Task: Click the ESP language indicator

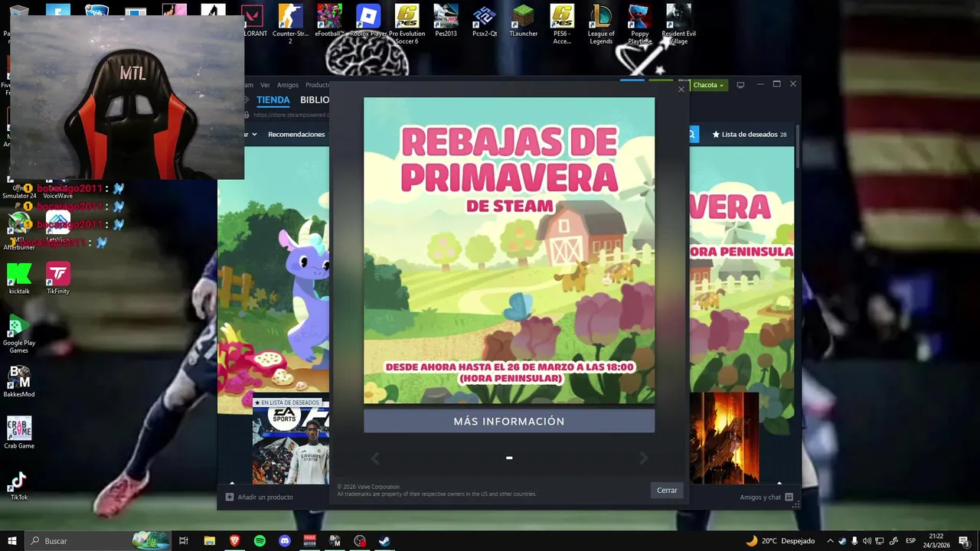Action: tap(911, 541)
